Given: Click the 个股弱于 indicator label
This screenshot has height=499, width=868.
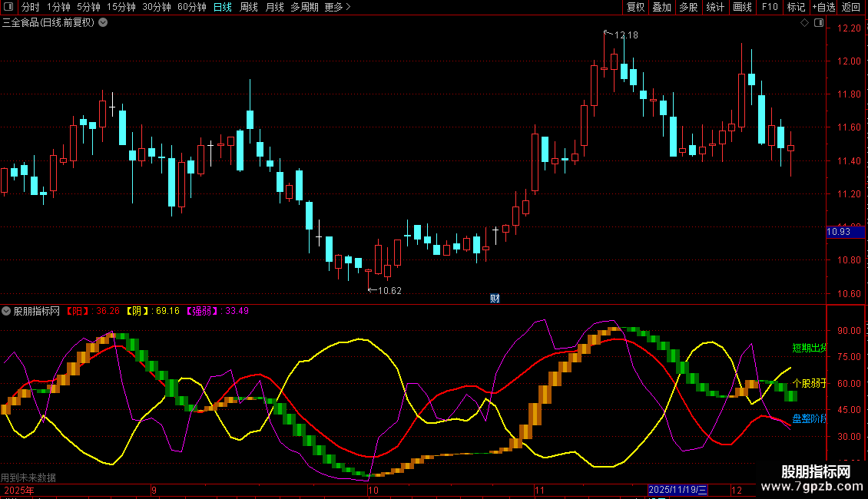Looking at the screenshot, I should coord(809,383).
